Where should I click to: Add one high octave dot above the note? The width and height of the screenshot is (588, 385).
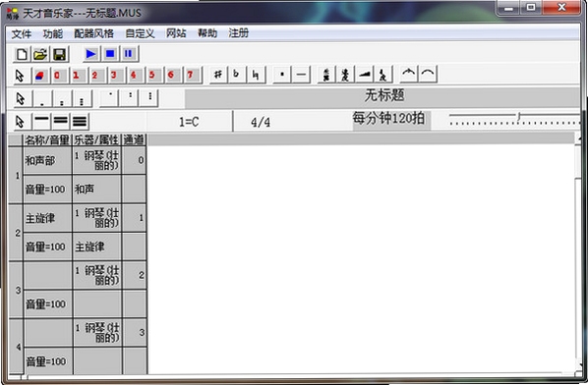point(110,98)
